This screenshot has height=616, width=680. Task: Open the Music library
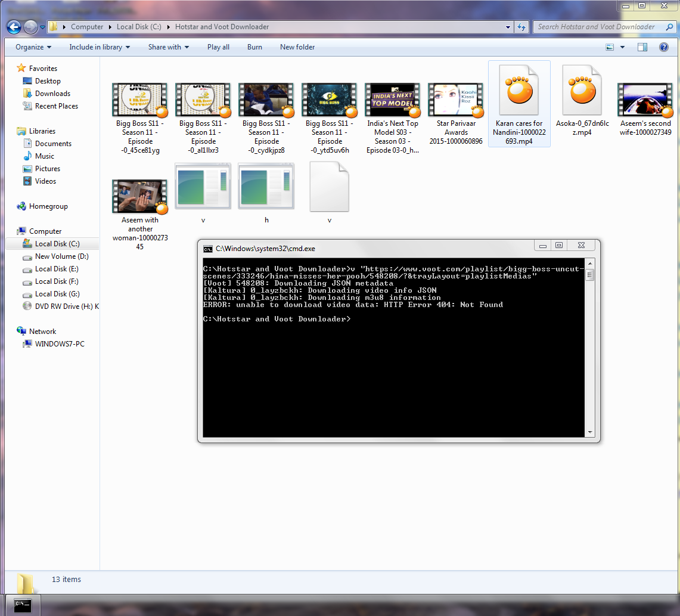(44, 156)
